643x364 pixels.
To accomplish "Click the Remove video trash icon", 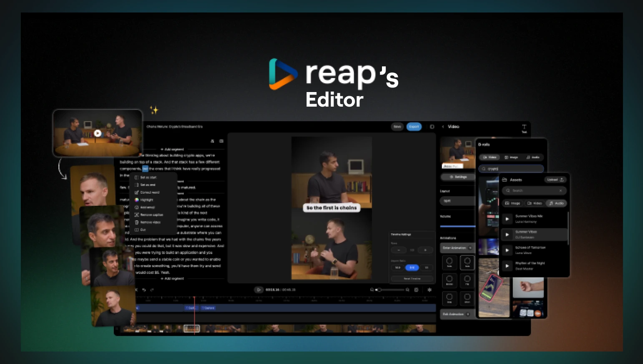I will (136, 222).
